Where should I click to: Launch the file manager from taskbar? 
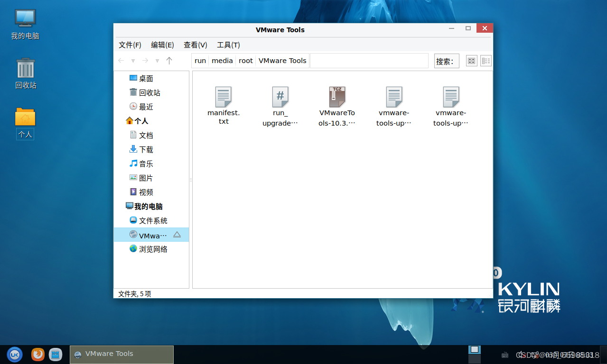click(x=56, y=354)
